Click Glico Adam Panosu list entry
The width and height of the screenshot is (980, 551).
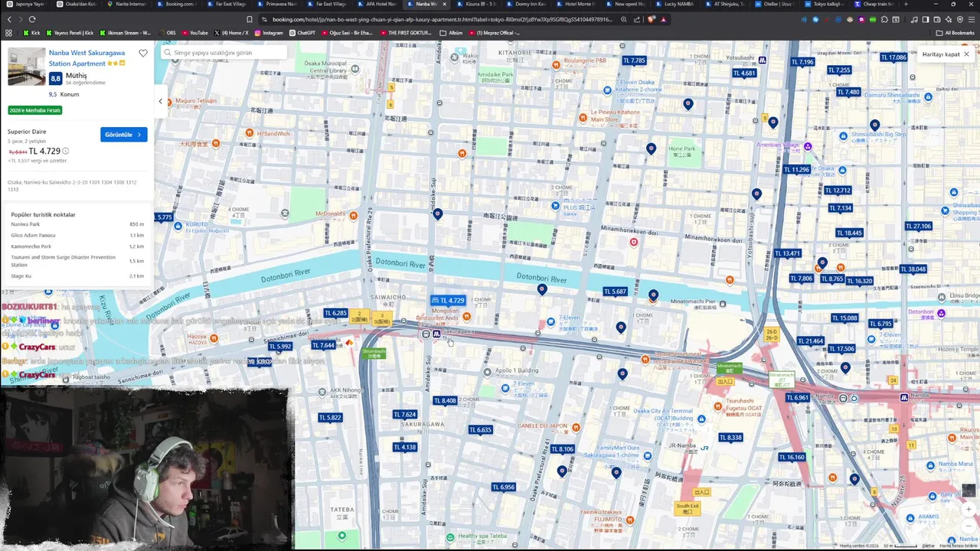(34, 235)
